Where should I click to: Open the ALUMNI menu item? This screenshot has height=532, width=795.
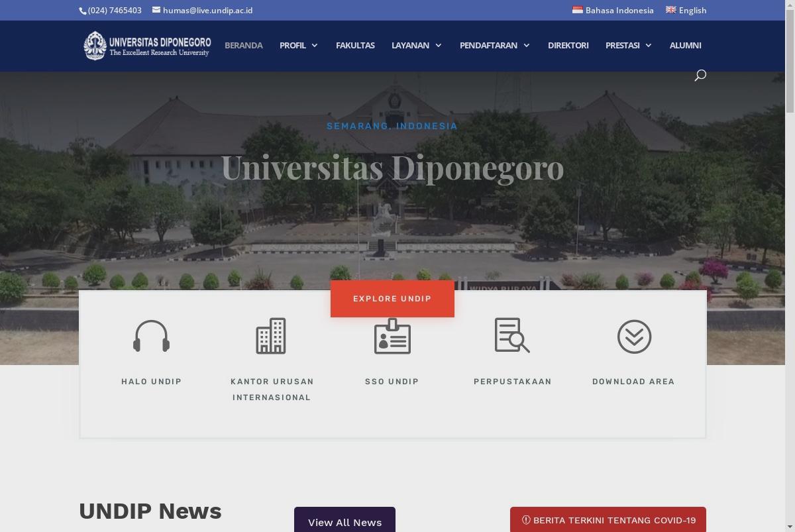point(685,45)
